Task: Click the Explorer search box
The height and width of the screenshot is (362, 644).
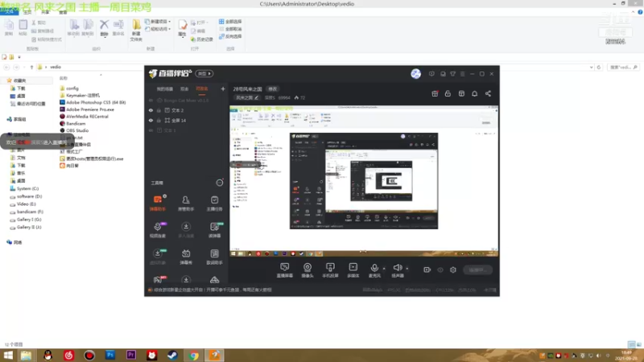Action: pyautogui.click(x=623, y=67)
